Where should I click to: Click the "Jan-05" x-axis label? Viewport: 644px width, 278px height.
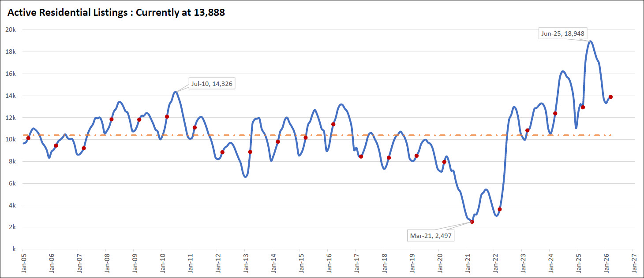pos(22,263)
